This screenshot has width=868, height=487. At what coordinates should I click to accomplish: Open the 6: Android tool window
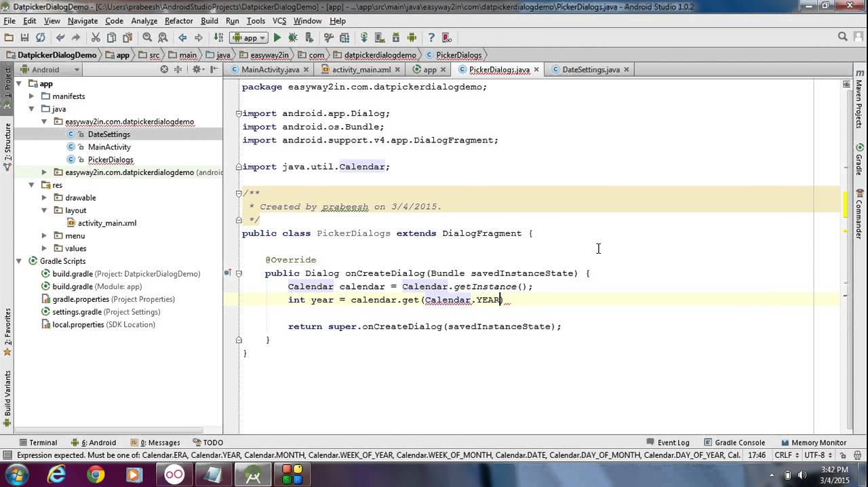point(94,442)
